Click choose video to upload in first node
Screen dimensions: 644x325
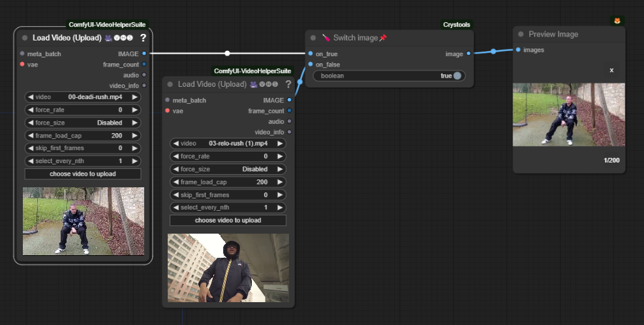tap(83, 174)
